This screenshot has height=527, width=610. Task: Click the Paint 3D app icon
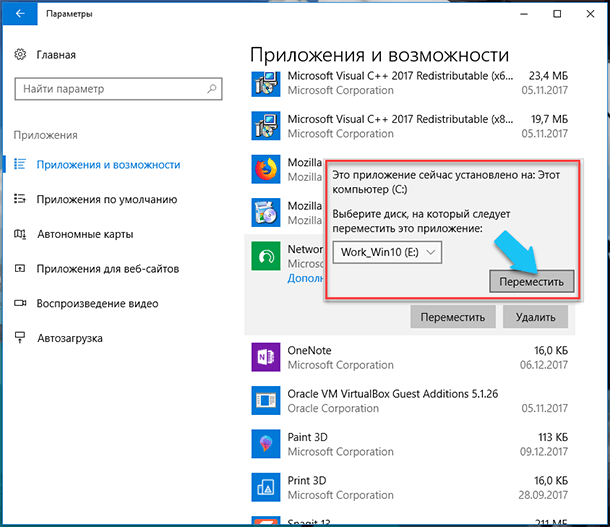click(266, 444)
